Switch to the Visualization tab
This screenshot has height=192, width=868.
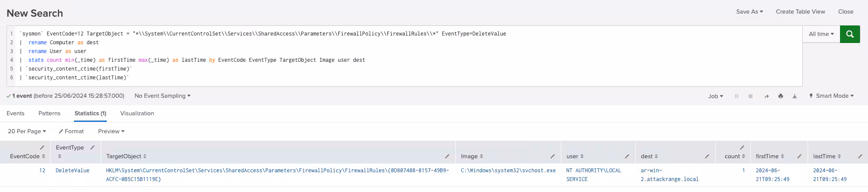(137, 114)
